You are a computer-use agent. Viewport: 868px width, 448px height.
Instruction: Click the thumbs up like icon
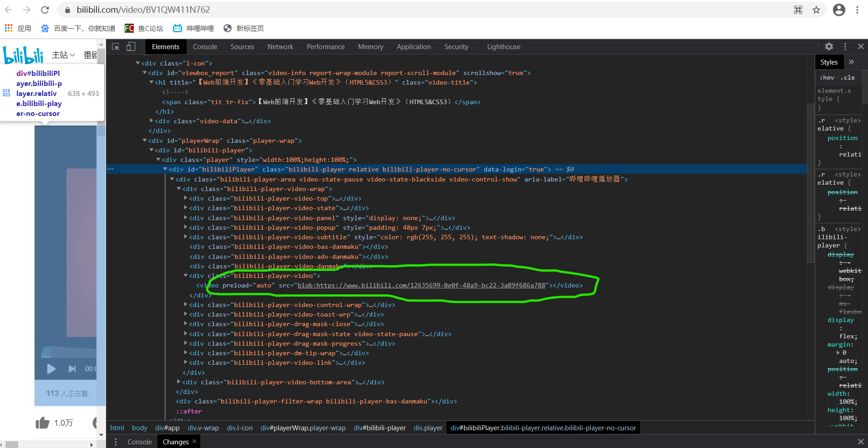(42, 423)
